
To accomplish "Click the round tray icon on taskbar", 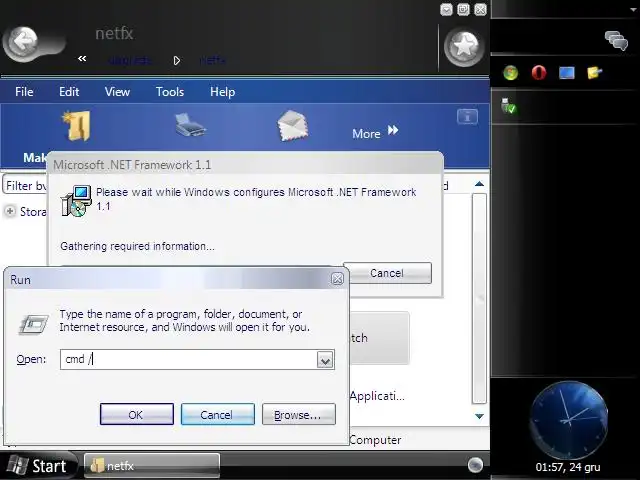I will [x=475, y=465].
